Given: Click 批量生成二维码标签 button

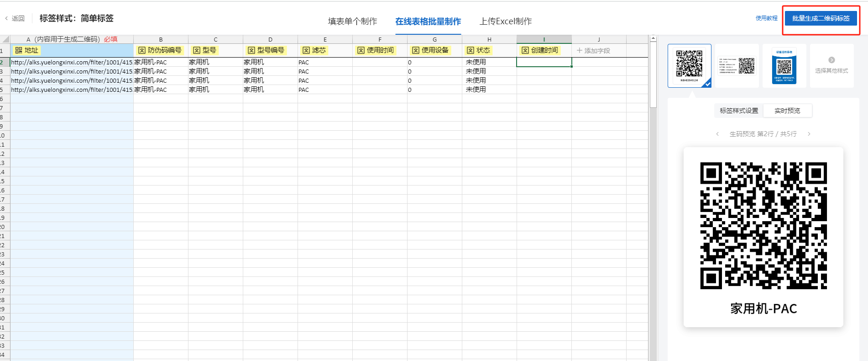Looking at the screenshot, I should [821, 18].
